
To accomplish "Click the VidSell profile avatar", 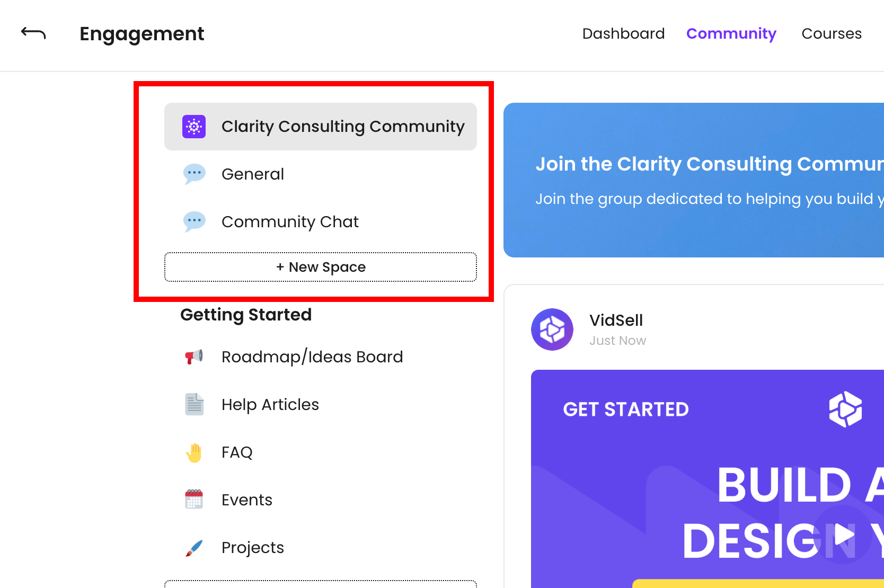I will coord(552,329).
